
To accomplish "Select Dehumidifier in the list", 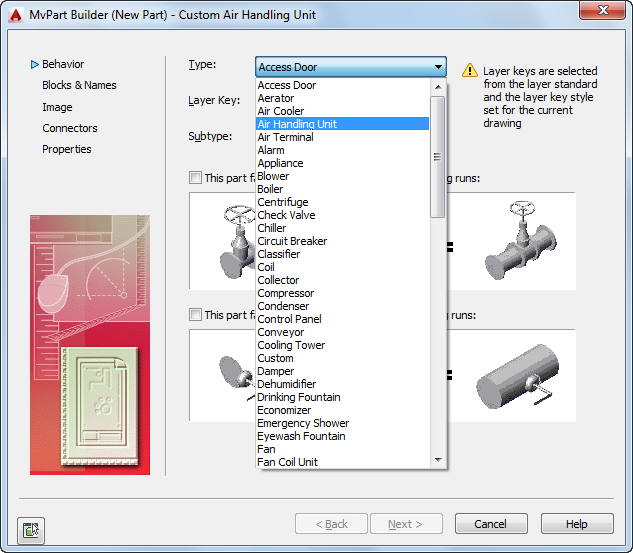I will 343,384.
